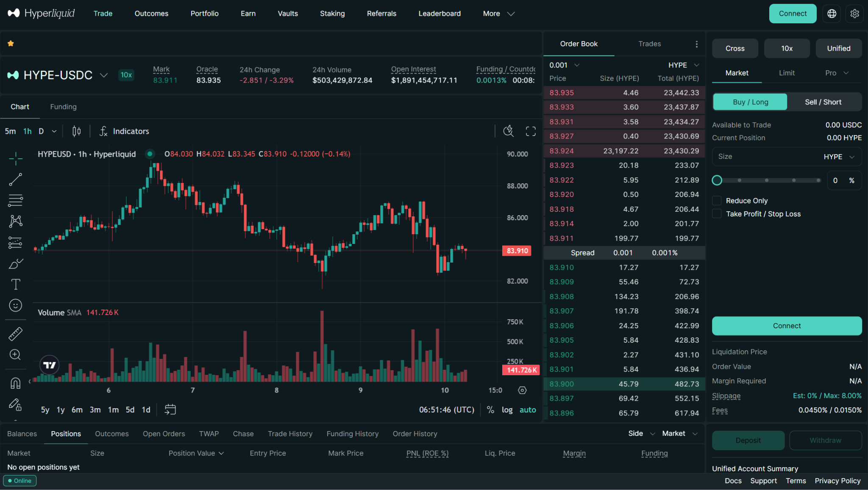Viewport: 868px width, 490px height.
Task: Select Buy / Long side
Action: 750,102
